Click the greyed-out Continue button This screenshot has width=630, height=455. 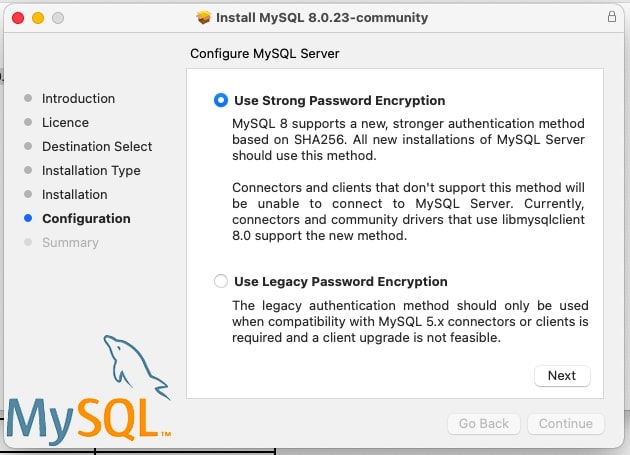point(566,424)
